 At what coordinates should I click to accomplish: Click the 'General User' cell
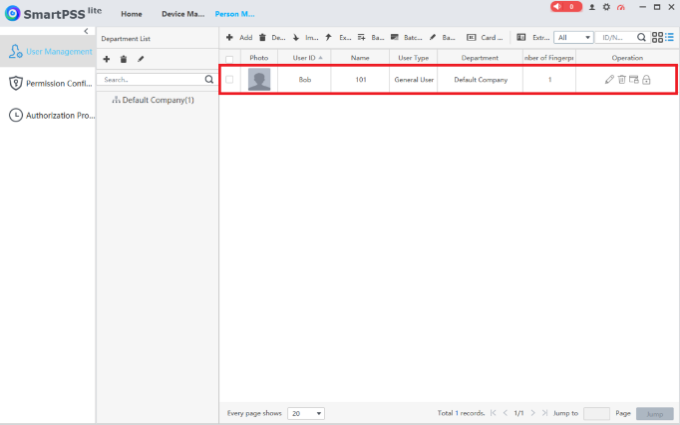tap(414, 80)
